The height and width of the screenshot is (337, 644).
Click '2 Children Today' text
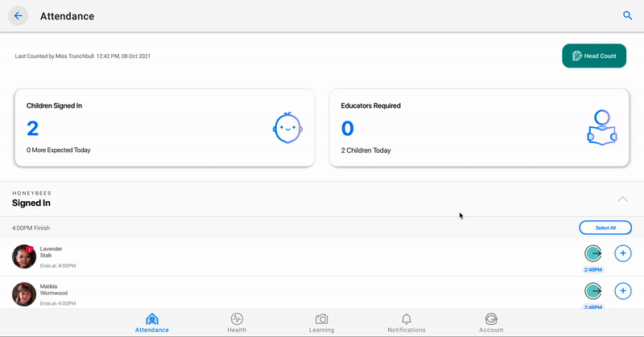[x=365, y=150]
